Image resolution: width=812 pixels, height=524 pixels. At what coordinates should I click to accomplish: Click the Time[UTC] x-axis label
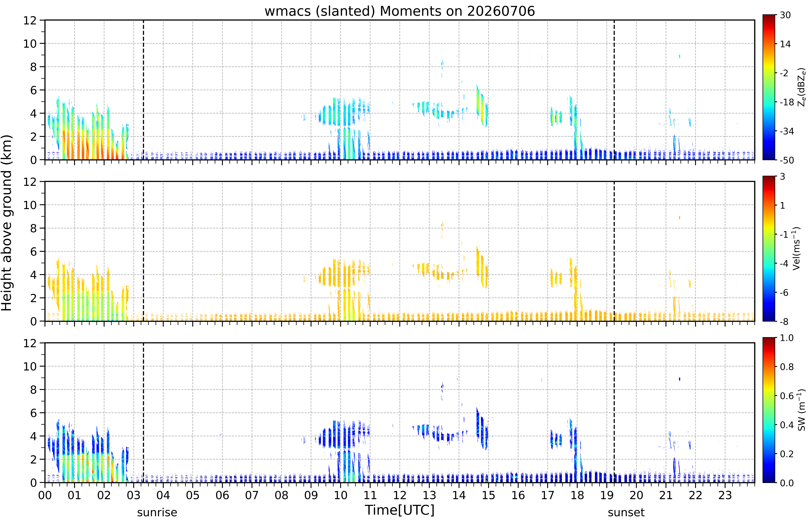pyautogui.click(x=400, y=510)
